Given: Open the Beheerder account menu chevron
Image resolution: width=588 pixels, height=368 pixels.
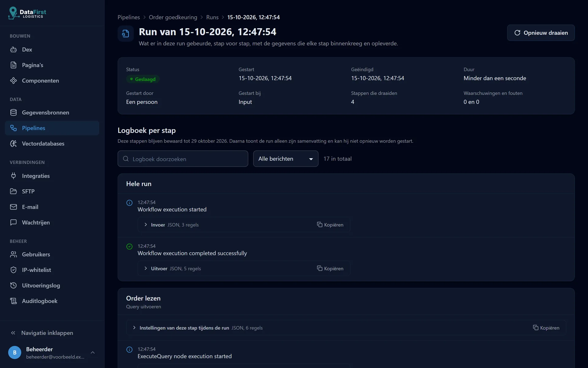Looking at the screenshot, I should pos(93,353).
